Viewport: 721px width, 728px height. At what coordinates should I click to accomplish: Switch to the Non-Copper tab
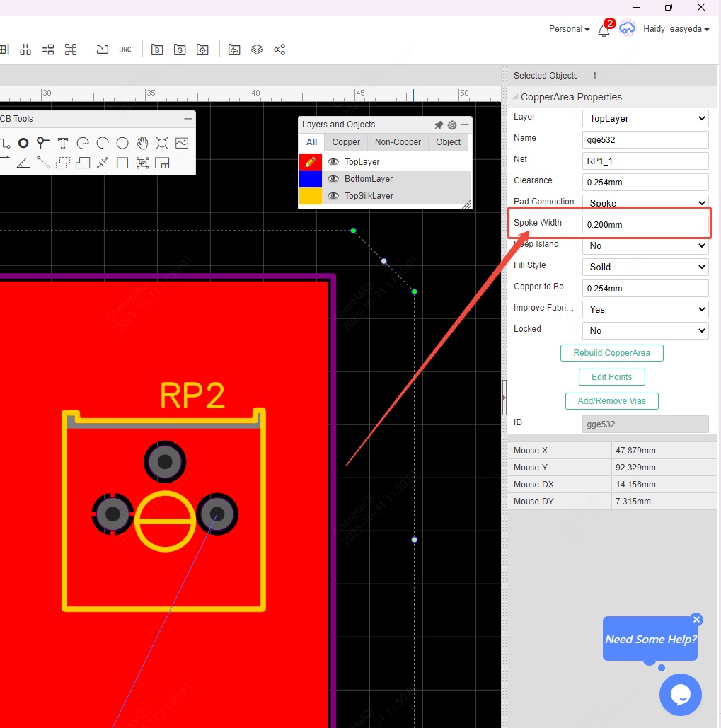tap(398, 142)
